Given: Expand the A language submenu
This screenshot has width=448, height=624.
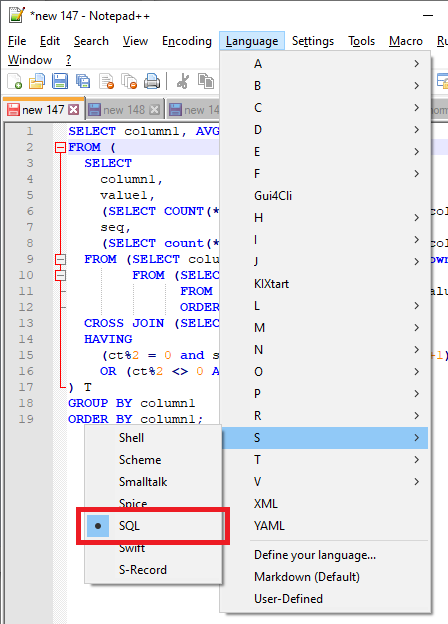Looking at the screenshot, I should point(325,64).
